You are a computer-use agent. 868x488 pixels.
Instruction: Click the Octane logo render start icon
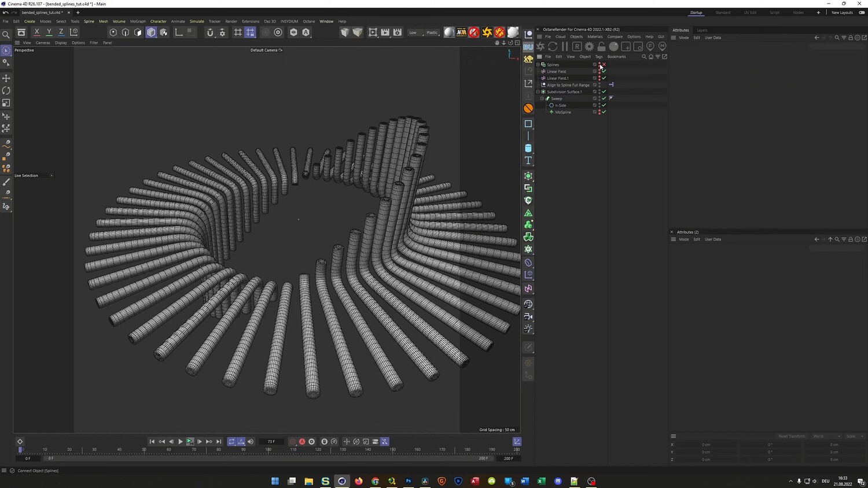tap(540, 46)
